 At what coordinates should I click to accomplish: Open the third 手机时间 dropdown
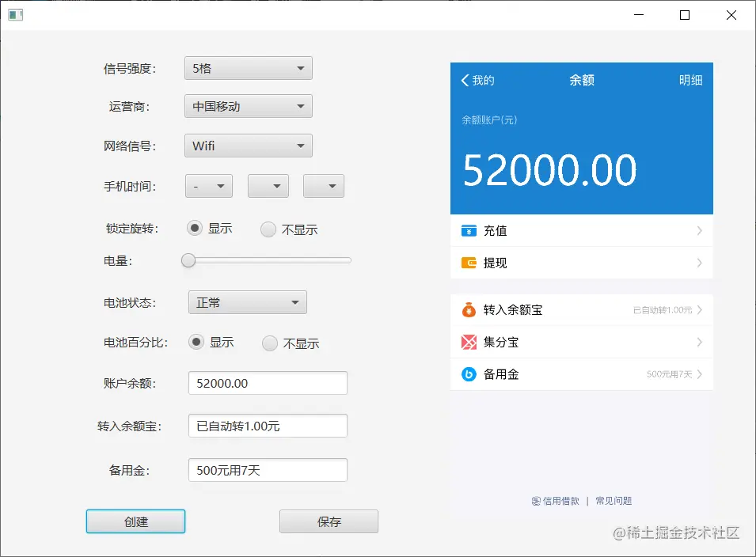(x=324, y=186)
